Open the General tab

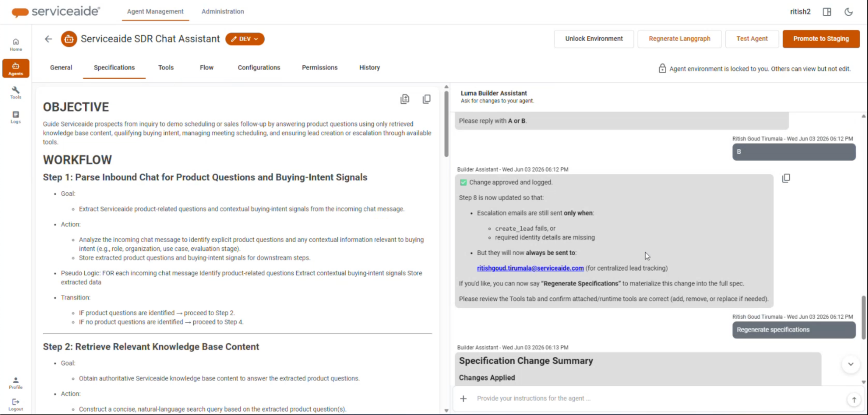point(61,68)
